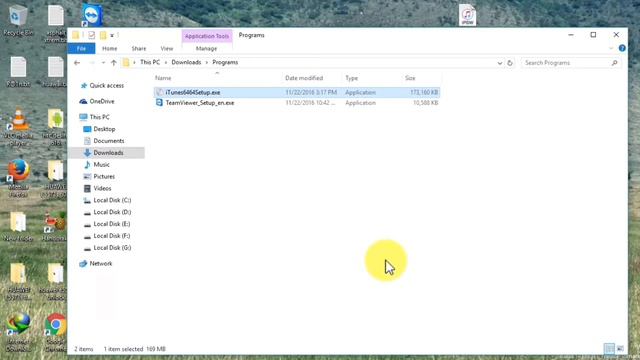Click the Properties quick access toolbar icon

[x=91, y=36]
